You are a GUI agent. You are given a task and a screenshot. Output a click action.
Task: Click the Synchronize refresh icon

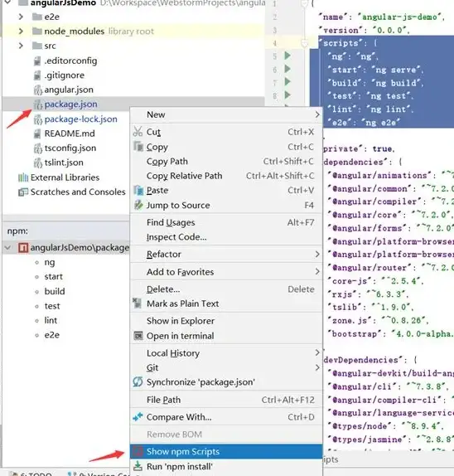coord(138,381)
